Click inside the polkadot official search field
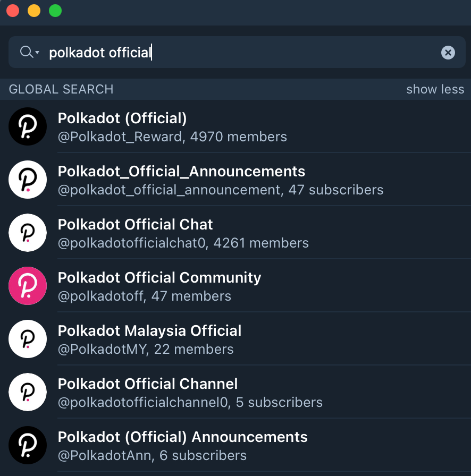 pos(237,52)
